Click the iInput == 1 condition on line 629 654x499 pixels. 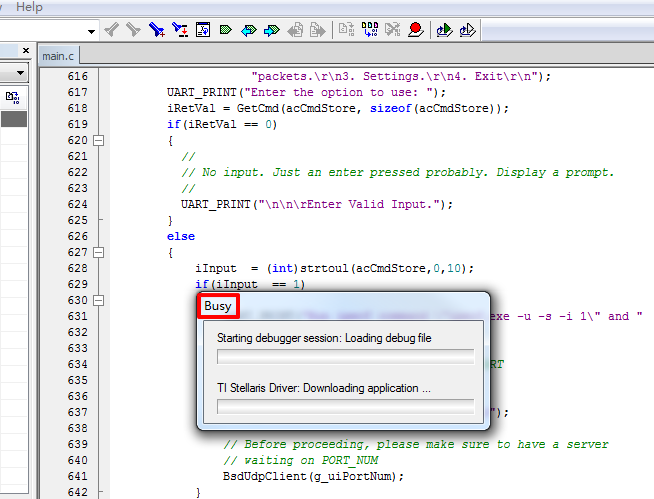[258, 285]
